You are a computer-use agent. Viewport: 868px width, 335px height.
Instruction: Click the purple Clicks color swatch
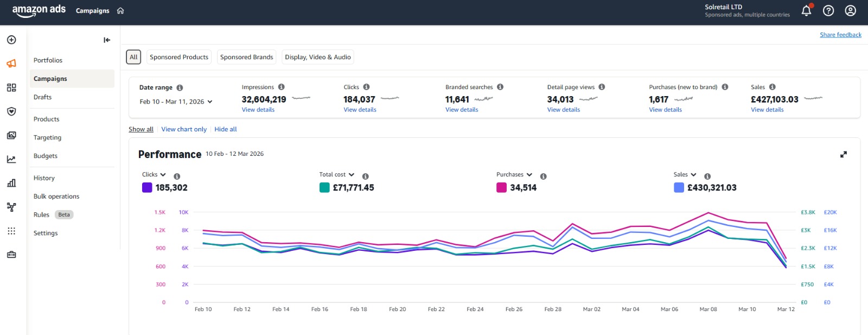147,188
